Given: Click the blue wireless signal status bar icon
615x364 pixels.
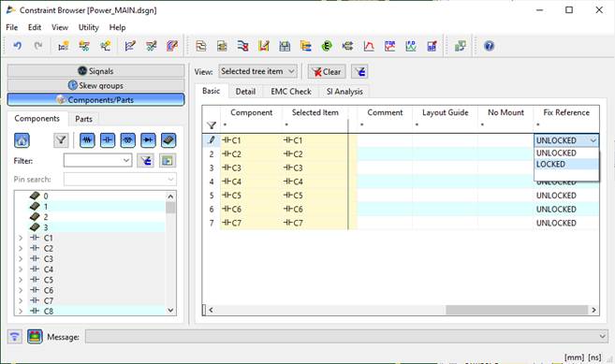Looking at the screenshot, I should pyautogui.click(x=15, y=337).
